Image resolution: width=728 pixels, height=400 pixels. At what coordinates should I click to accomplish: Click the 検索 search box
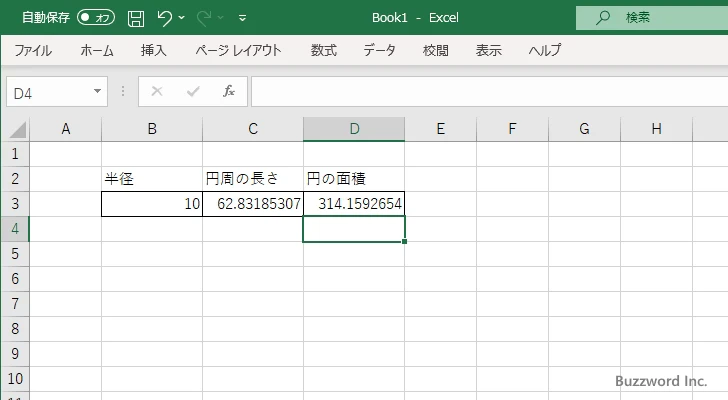click(652, 18)
